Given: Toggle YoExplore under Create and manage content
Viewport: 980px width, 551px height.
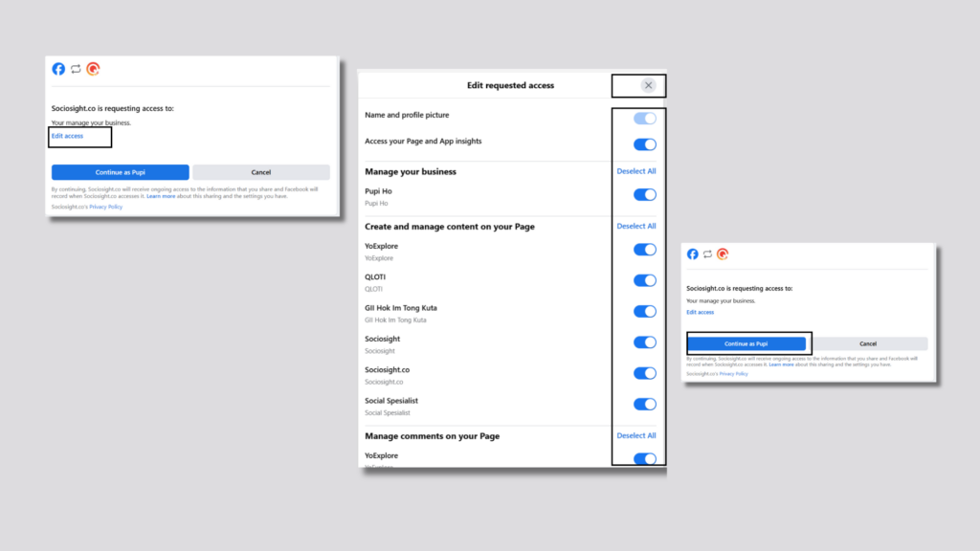Looking at the screenshot, I should pyautogui.click(x=644, y=250).
